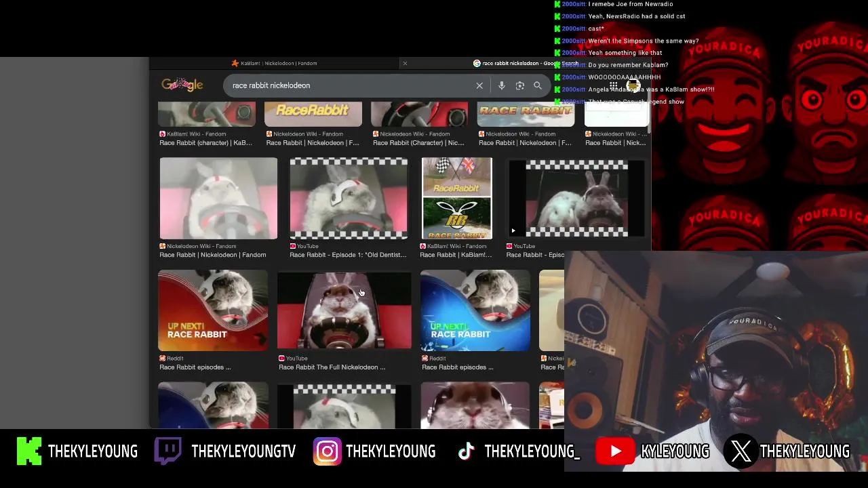
Task: Open the 'Race Rabbit episodes ...' link under red thumbnail
Action: (x=195, y=367)
